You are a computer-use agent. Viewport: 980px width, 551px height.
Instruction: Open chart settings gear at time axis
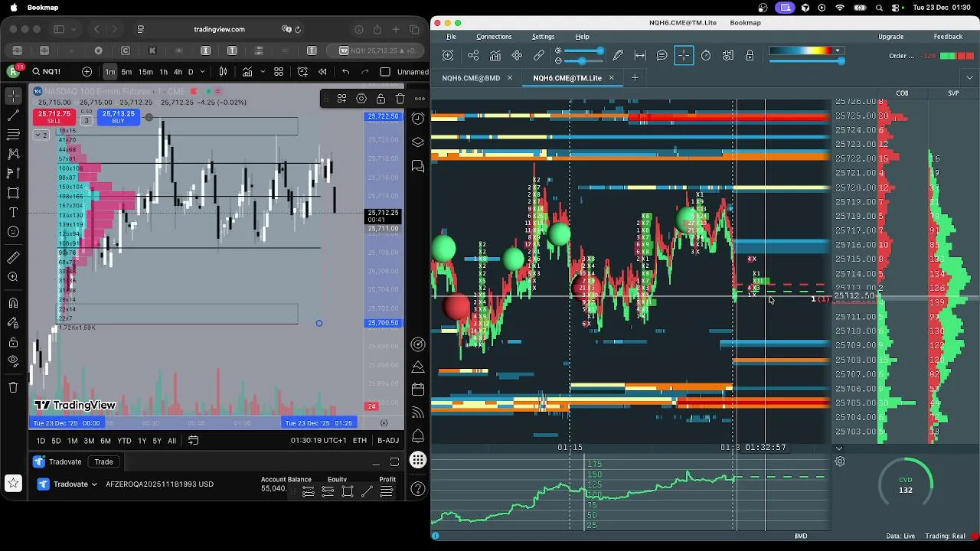point(384,423)
